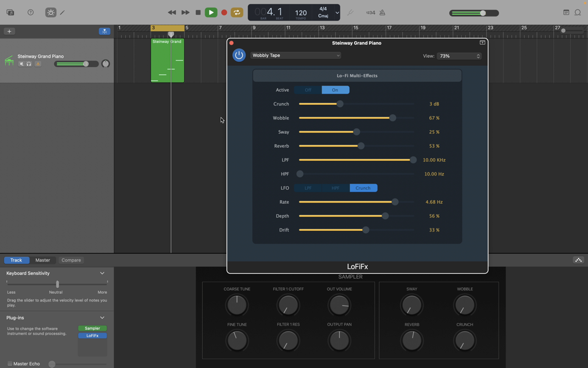588x368 pixels.
Task: Select HPF as the LFO target
Action: pyautogui.click(x=335, y=188)
